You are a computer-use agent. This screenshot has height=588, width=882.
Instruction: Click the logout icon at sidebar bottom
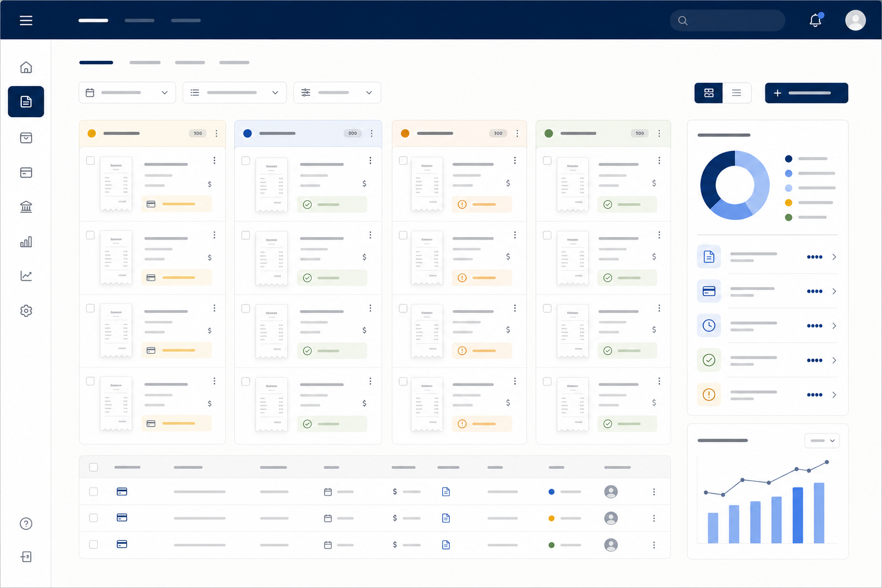(26, 557)
